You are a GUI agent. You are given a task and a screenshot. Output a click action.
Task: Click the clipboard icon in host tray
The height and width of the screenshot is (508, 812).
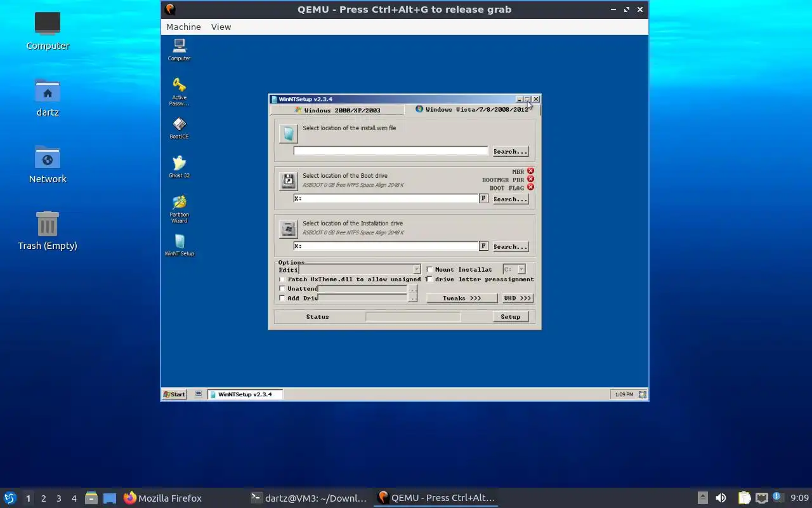coord(744,498)
